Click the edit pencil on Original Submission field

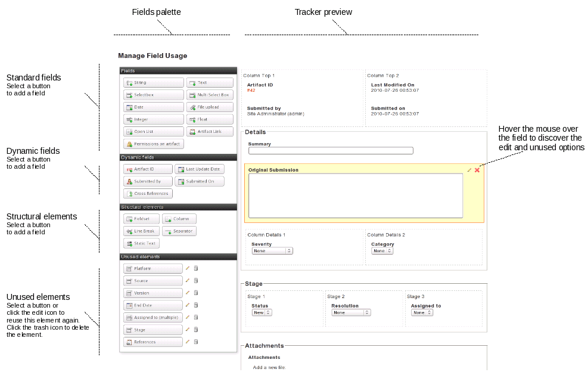pyautogui.click(x=469, y=169)
